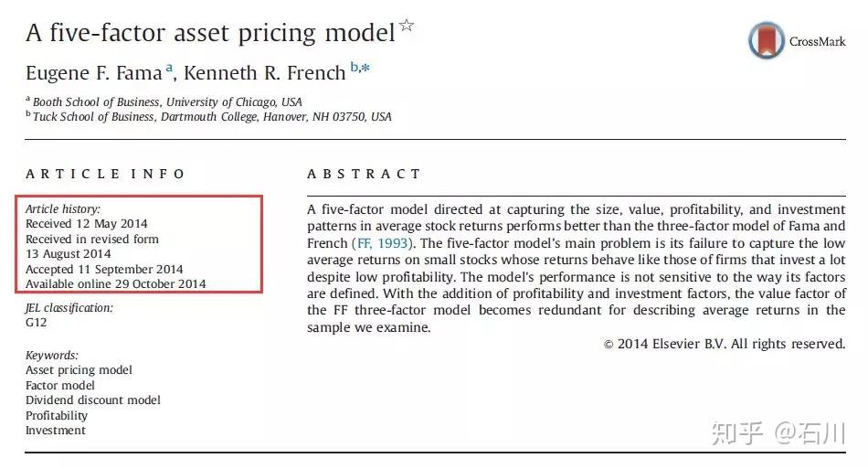Click the 'Available online 29 October 2014' line
868x469 pixels.
115,283
